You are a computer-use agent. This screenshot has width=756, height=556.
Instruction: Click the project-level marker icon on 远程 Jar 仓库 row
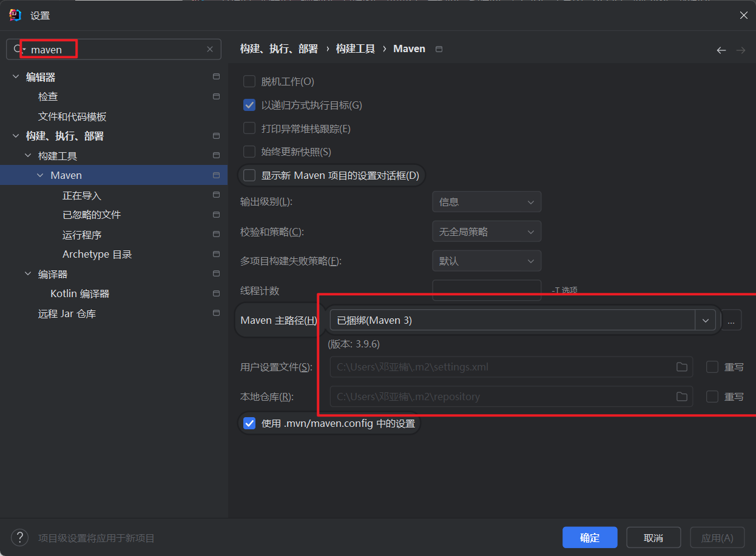(216, 313)
